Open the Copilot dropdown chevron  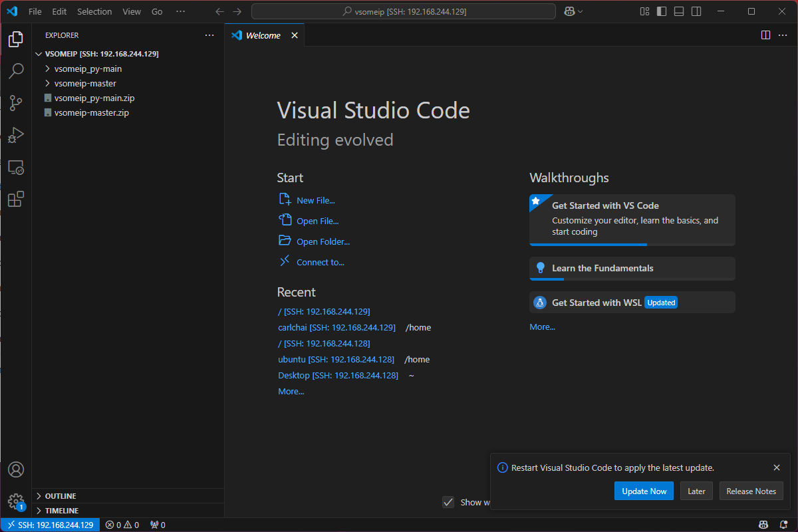(x=580, y=11)
